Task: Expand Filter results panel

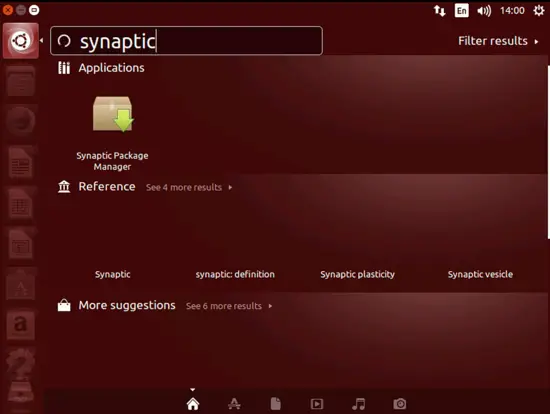Action: point(498,41)
